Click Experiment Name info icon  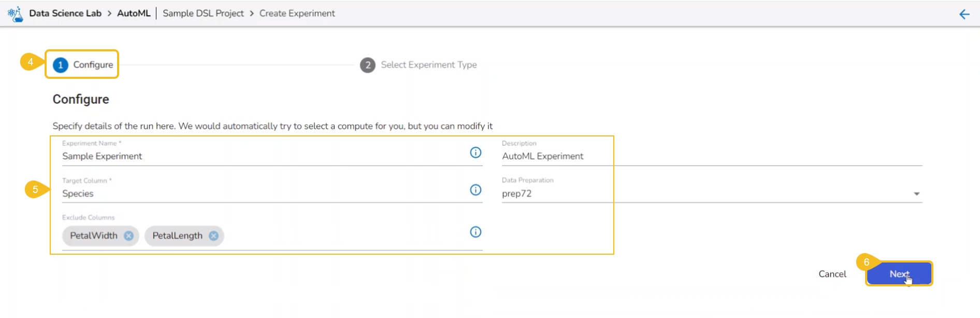click(x=475, y=153)
